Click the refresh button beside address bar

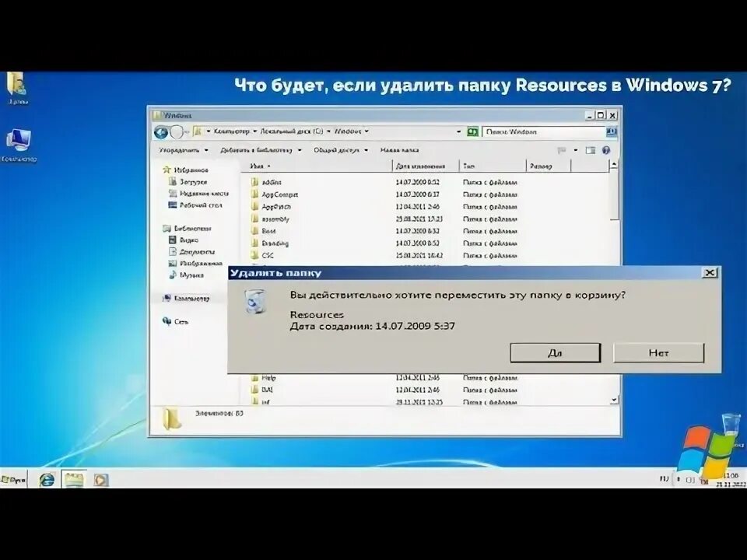(x=472, y=132)
